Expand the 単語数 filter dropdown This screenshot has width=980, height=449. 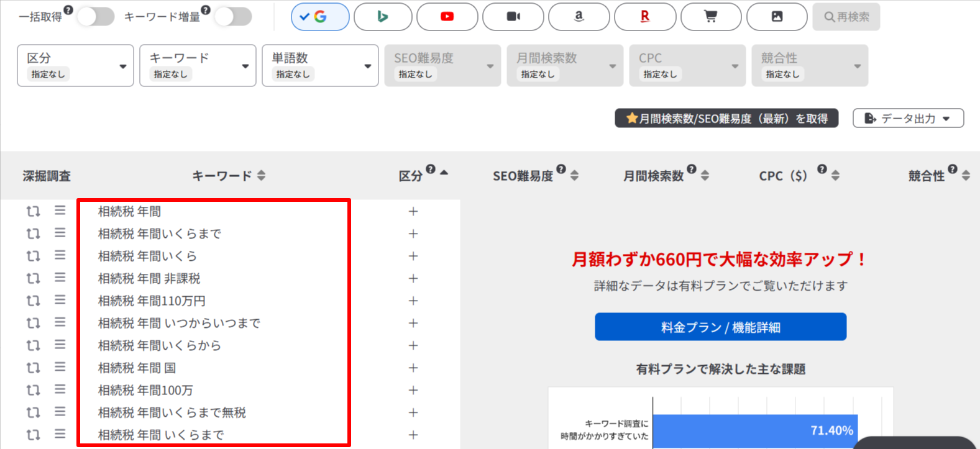pyautogui.click(x=320, y=65)
